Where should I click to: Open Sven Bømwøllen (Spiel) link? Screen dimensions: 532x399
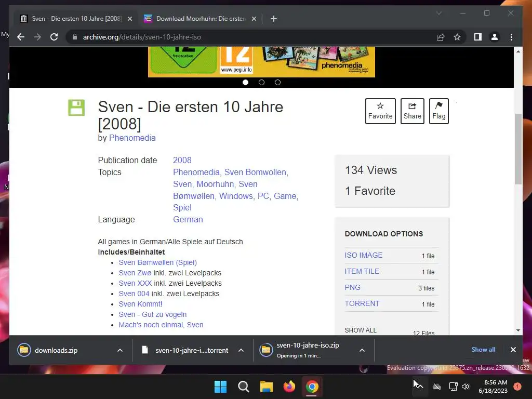tap(158, 262)
